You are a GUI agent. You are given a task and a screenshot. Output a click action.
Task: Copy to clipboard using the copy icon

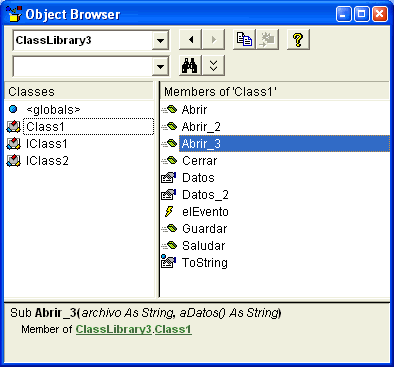244,39
